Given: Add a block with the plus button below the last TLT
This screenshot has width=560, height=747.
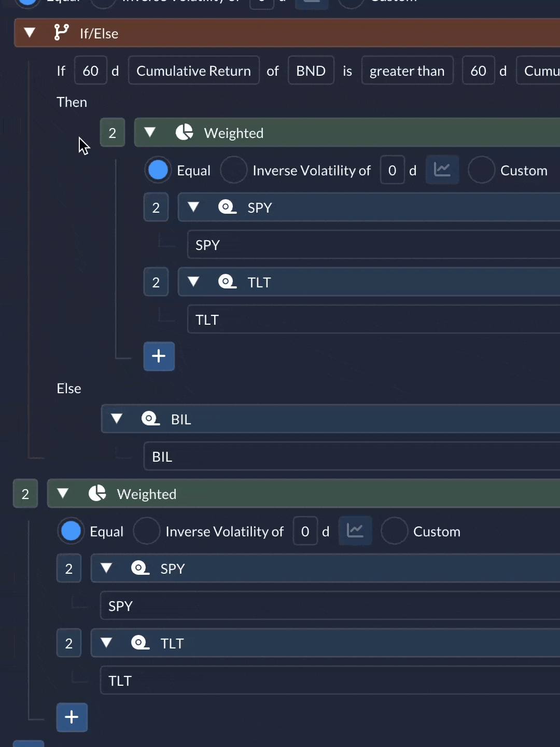Looking at the screenshot, I should coord(72,717).
